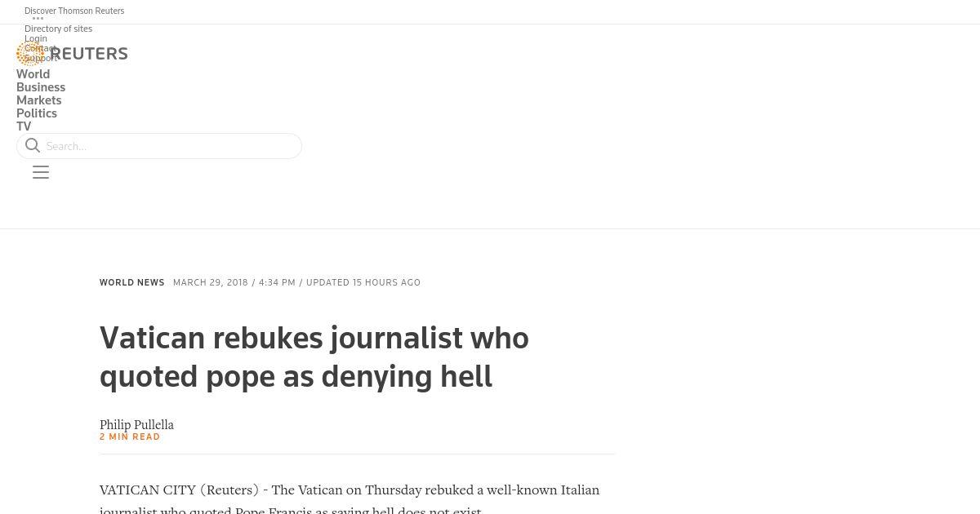The height and width of the screenshot is (514, 980).
Task: Open author Philip Pullella's profile link
Action: point(136,425)
